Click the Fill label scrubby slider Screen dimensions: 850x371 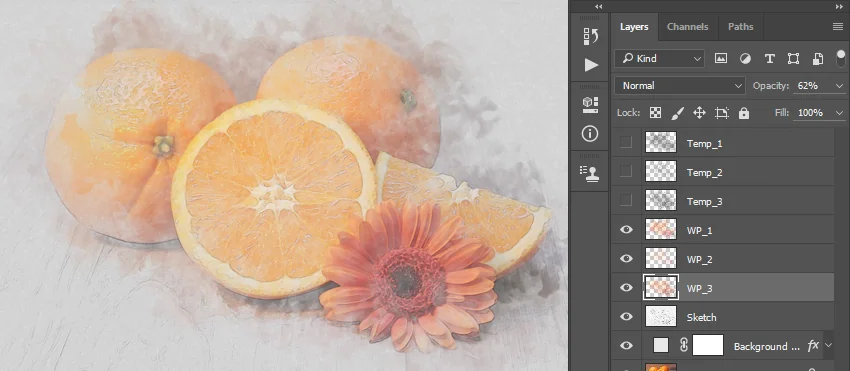coord(782,113)
